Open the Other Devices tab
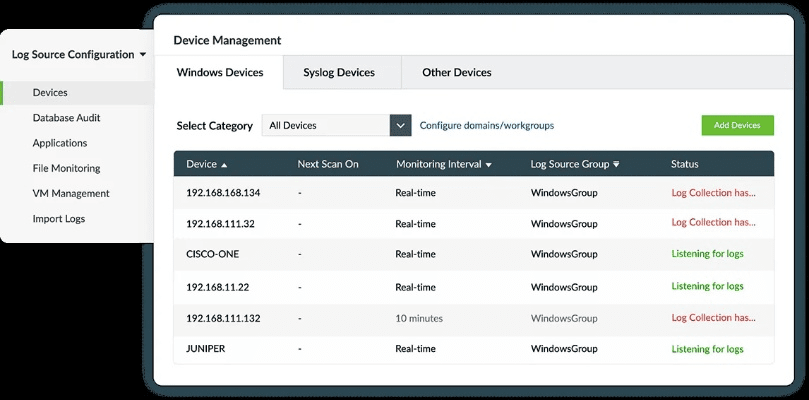This screenshot has width=809, height=400. click(456, 72)
